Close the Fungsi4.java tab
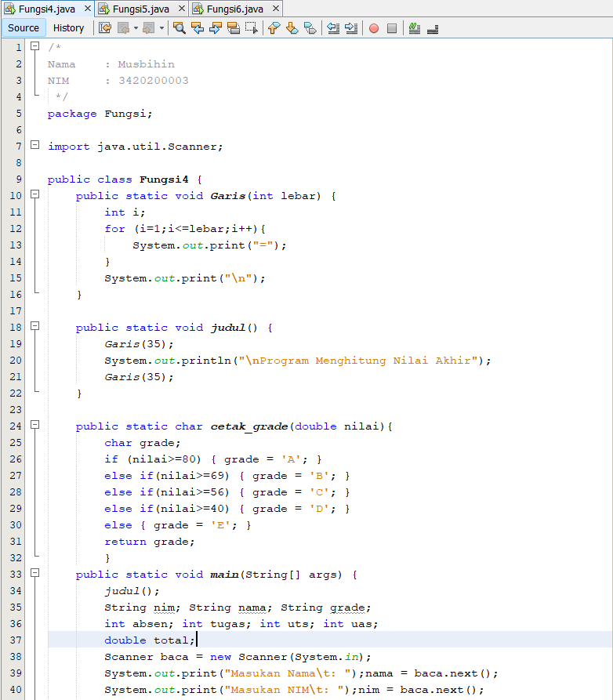The height and width of the screenshot is (700, 613). [x=88, y=9]
